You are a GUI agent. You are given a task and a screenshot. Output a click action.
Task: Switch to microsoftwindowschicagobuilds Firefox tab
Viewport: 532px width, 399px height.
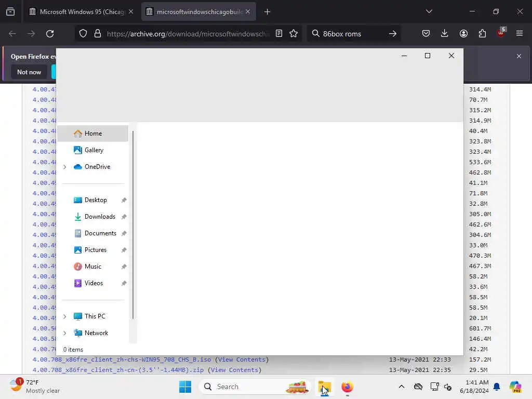(x=198, y=11)
